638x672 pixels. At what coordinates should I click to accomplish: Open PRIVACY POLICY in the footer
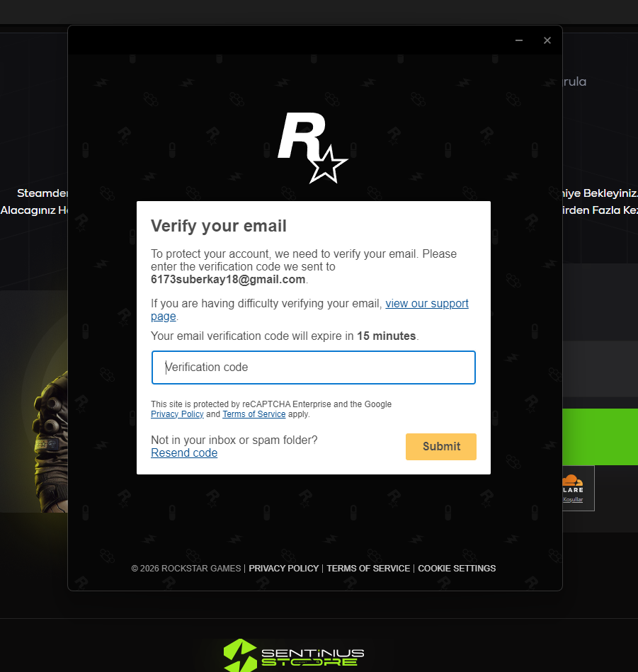[284, 569]
